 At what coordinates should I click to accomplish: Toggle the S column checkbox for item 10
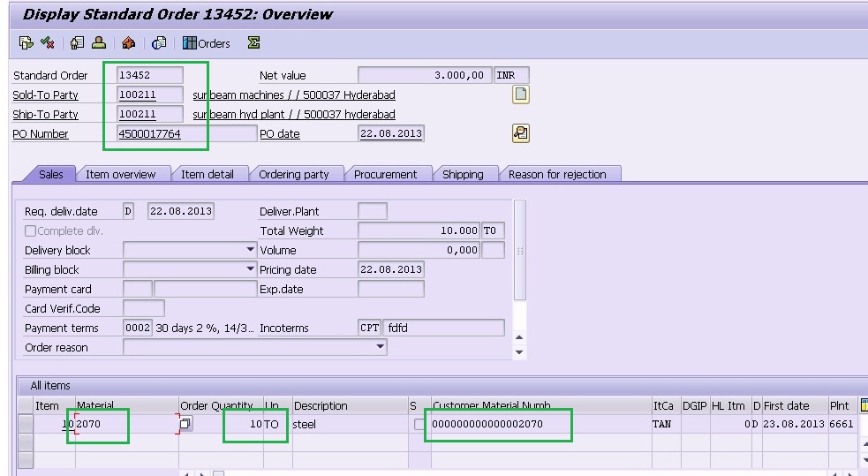419,424
